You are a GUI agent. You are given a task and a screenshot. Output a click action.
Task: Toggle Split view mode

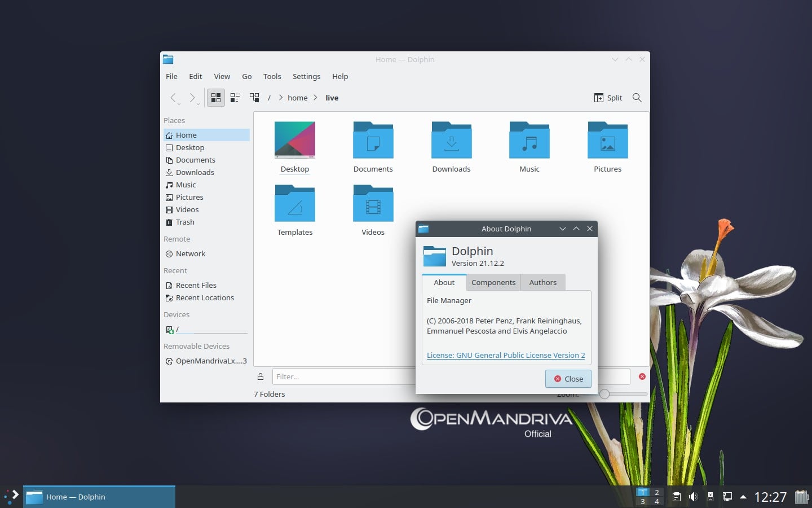[608, 98]
